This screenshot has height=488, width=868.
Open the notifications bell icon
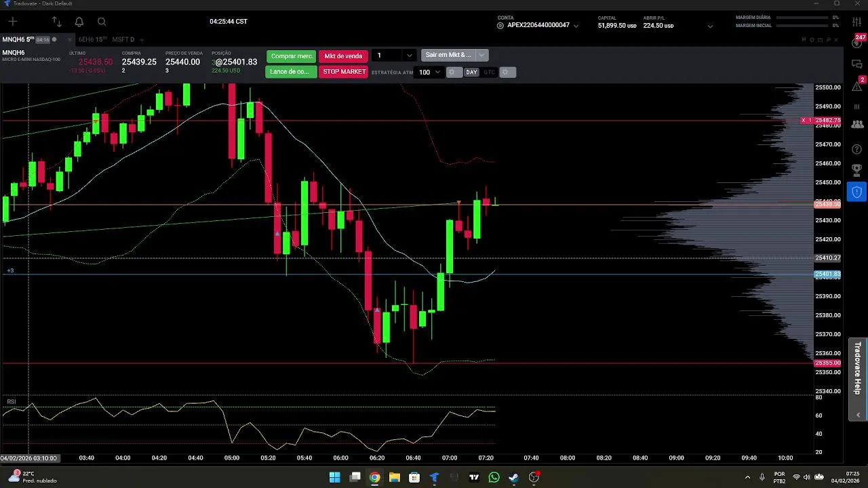tap(79, 22)
